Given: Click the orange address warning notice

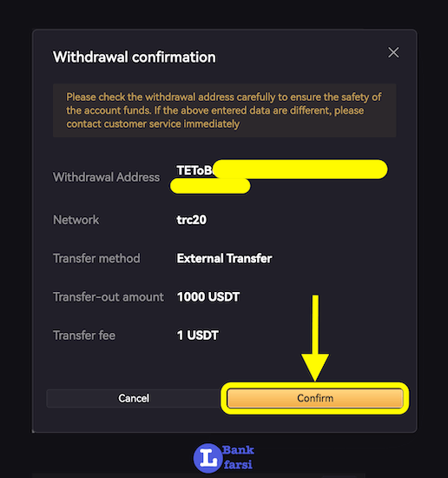Looking at the screenshot, I should 225,110.
